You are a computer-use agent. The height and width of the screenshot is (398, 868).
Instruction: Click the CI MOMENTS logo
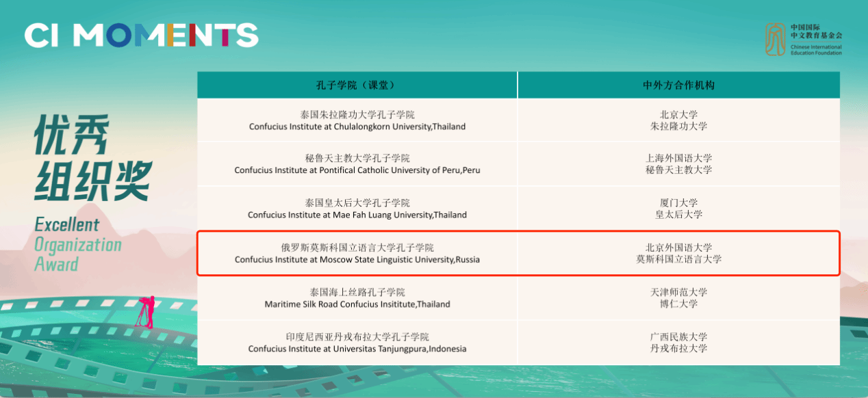[x=141, y=35]
